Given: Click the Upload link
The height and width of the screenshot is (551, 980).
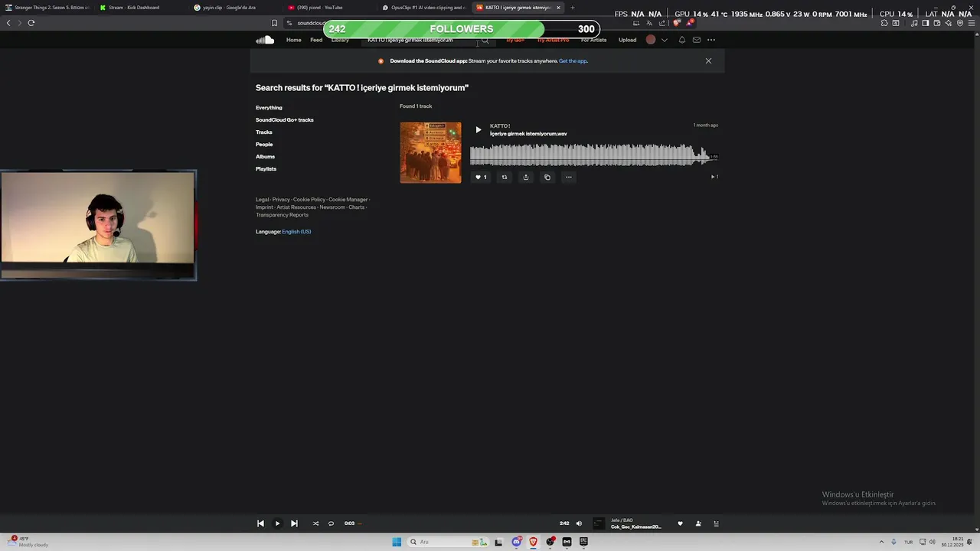Looking at the screenshot, I should [x=627, y=40].
